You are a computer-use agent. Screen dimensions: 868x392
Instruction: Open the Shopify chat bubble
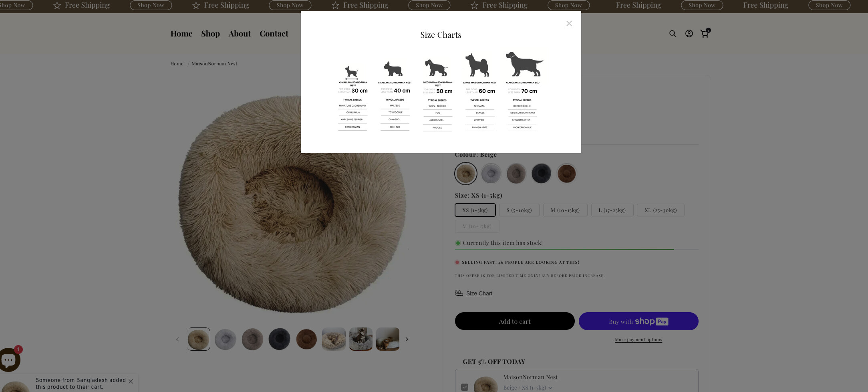(x=9, y=360)
